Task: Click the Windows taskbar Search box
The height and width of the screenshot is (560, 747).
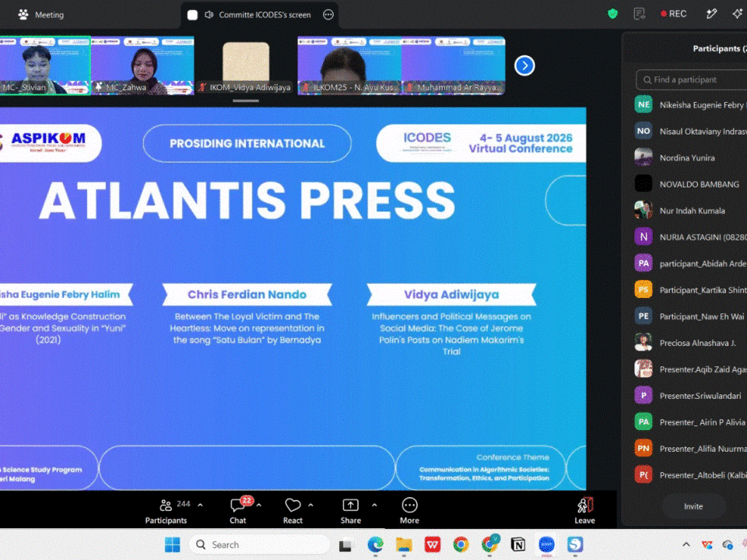Action: (x=260, y=544)
